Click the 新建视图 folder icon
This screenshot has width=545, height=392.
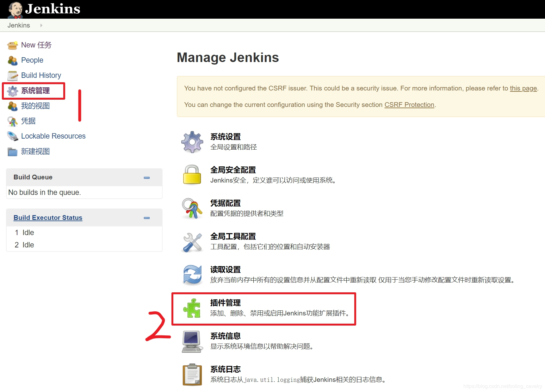tap(13, 152)
